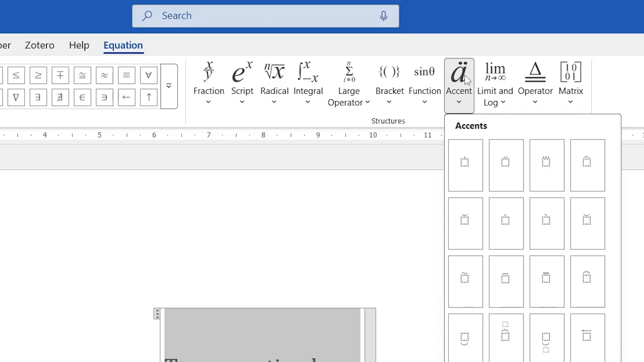This screenshot has width=644, height=362.
Task: Insert the element of (∈) symbol
Action: pyautogui.click(x=82, y=97)
